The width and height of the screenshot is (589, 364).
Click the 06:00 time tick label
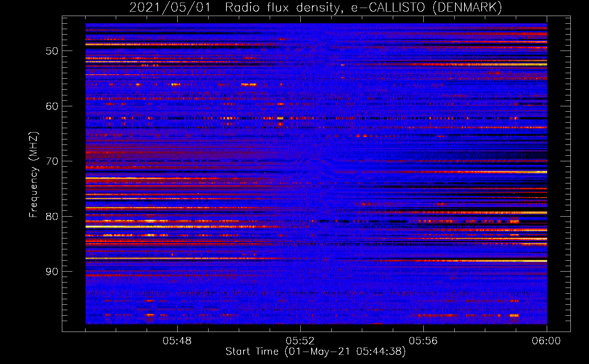[546, 341]
